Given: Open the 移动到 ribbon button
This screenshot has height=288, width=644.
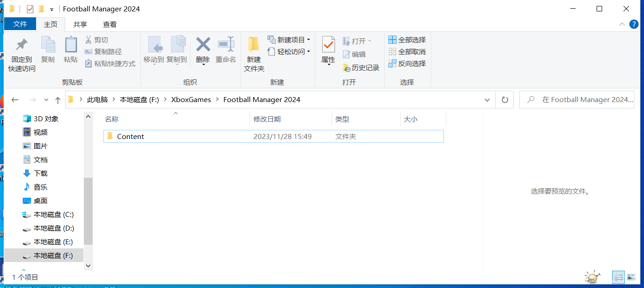Looking at the screenshot, I should (154, 50).
